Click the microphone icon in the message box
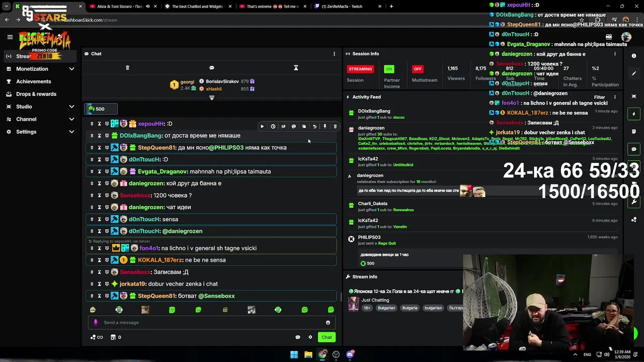This screenshot has height=362, width=644. coord(96,323)
